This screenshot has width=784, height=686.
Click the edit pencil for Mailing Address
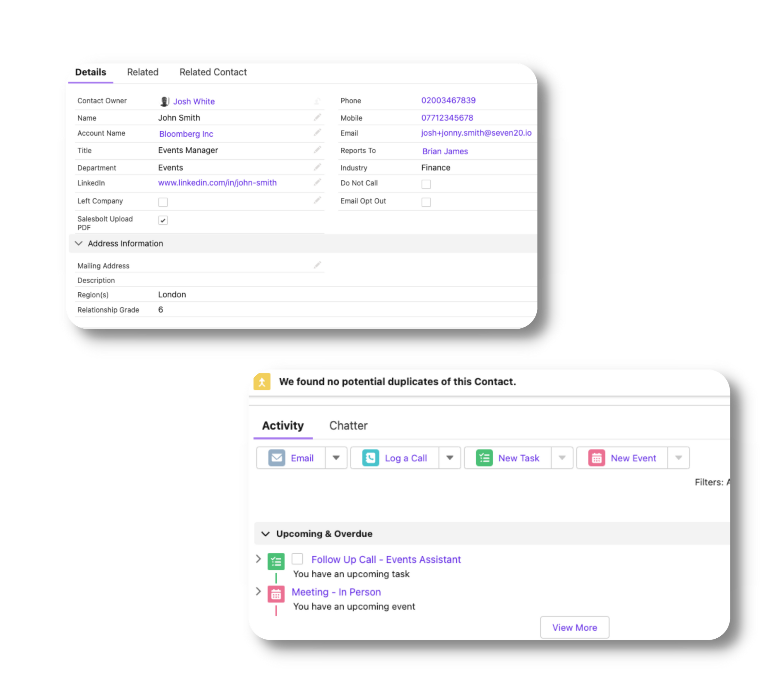pyautogui.click(x=317, y=265)
